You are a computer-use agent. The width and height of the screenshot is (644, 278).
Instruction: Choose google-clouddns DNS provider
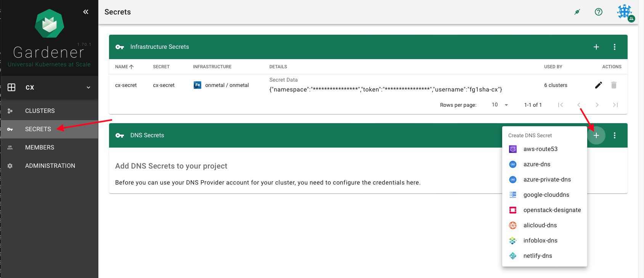546,195
